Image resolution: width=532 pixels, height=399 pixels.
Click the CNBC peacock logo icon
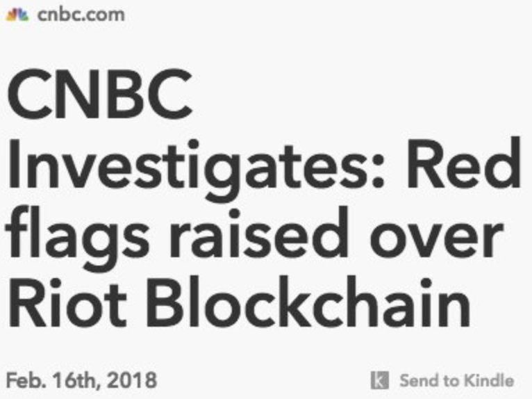17,15
